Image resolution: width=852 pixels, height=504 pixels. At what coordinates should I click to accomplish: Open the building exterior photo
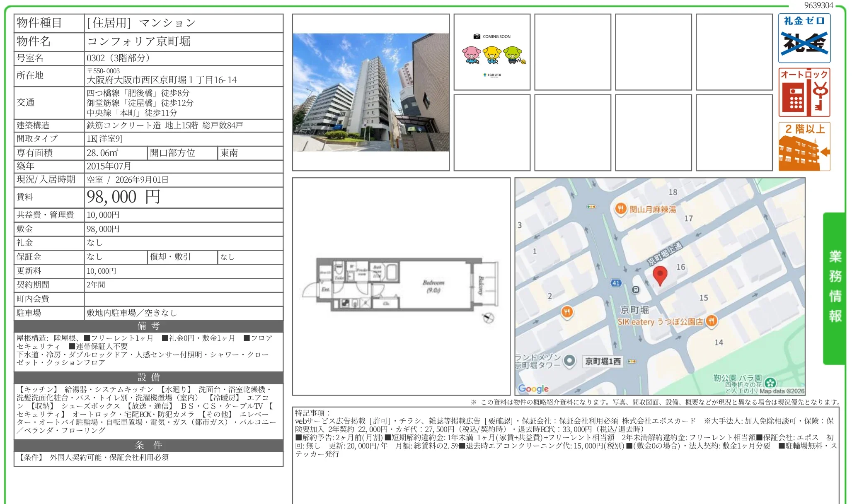coord(371,92)
